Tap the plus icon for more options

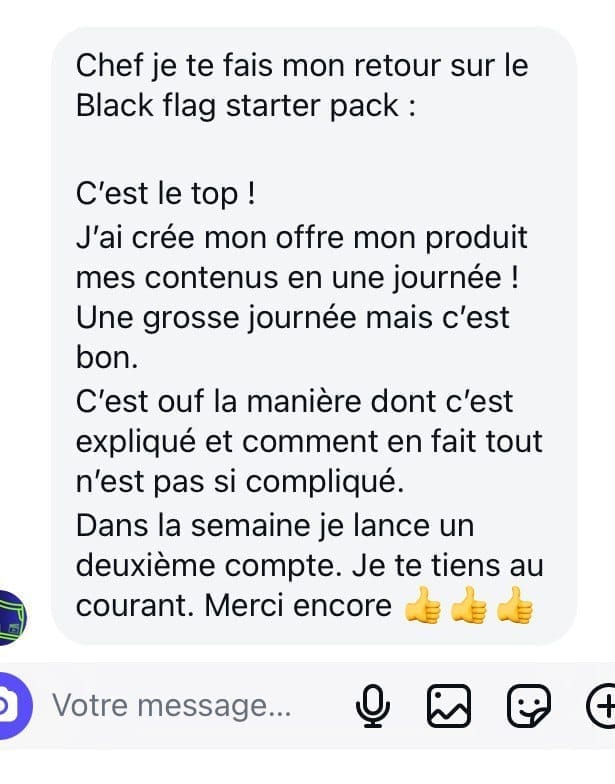602,706
